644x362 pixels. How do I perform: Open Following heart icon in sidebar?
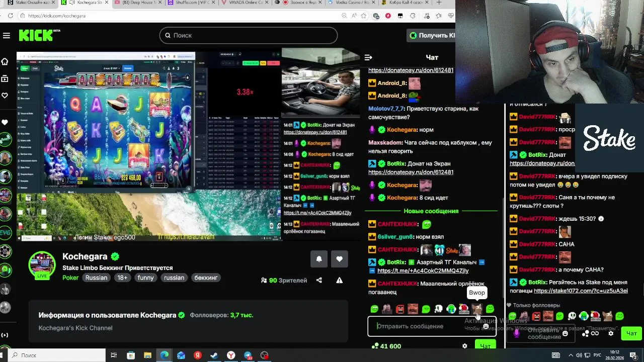(5, 96)
